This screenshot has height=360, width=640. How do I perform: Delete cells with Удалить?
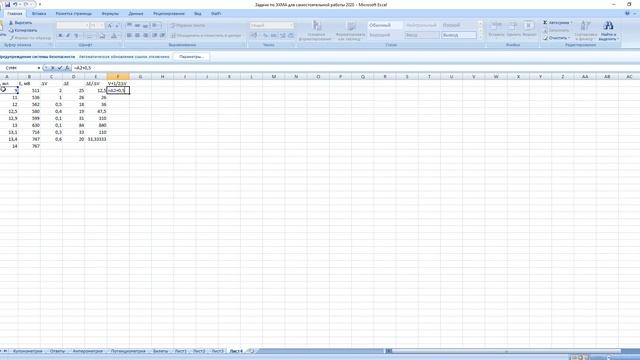click(x=513, y=29)
